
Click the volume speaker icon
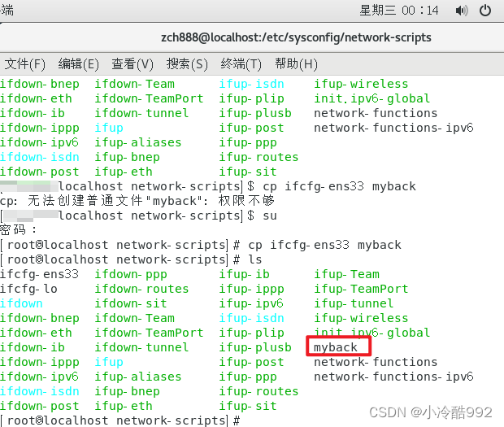461,11
